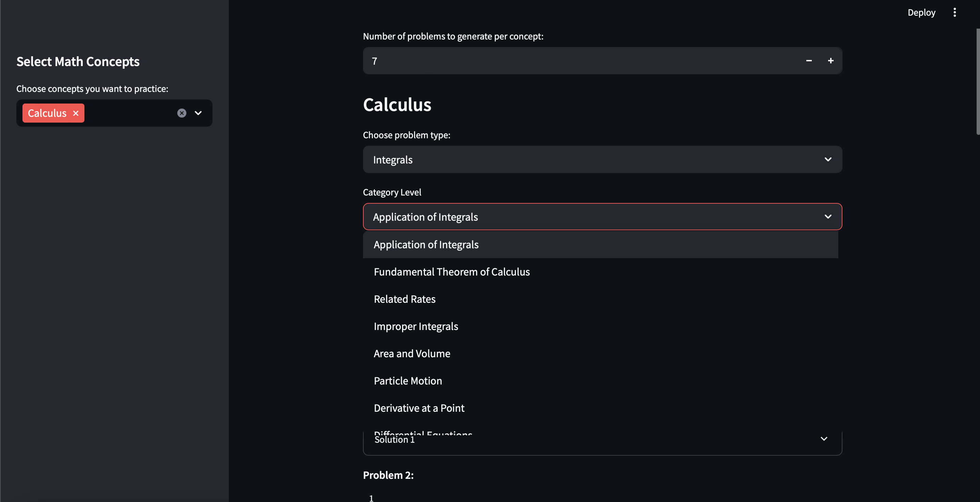This screenshot has height=502, width=980.
Task: Choose Fundamental Theorem of Calculus option
Action: pyautogui.click(x=452, y=272)
